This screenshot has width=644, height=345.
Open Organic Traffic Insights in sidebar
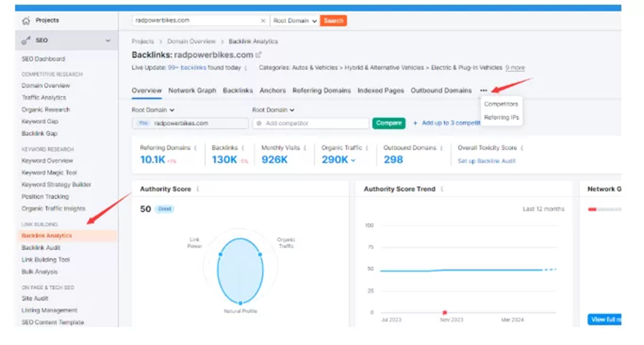click(x=53, y=209)
